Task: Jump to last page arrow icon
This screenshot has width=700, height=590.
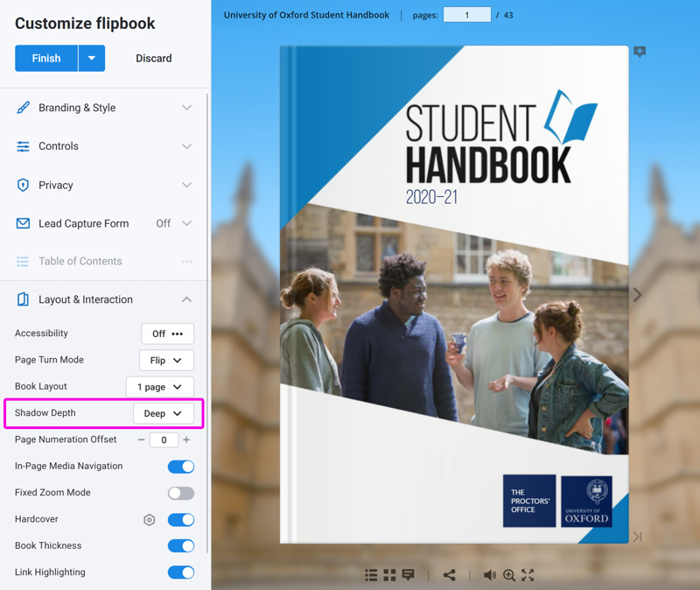Action: click(x=638, y=537)
